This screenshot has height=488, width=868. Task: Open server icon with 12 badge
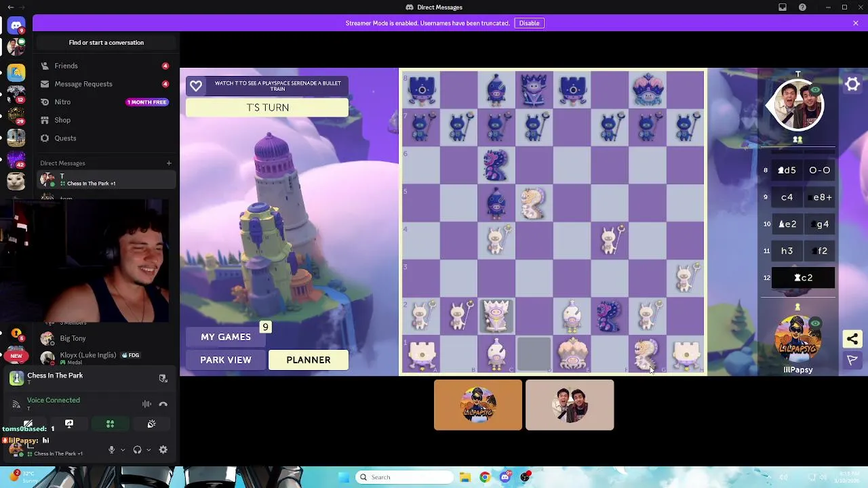pos(16,94)
